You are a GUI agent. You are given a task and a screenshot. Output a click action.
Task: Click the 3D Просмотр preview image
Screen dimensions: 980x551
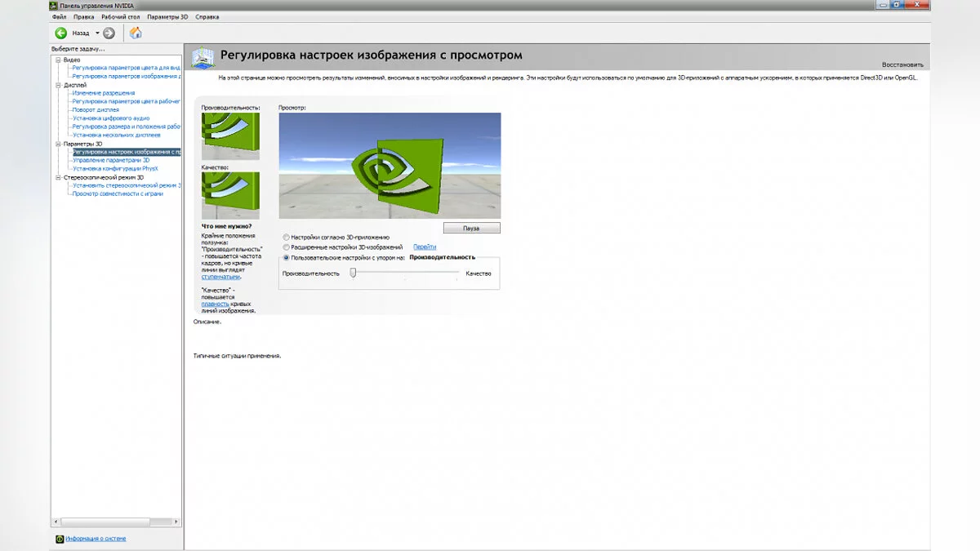tap(390, 166)
